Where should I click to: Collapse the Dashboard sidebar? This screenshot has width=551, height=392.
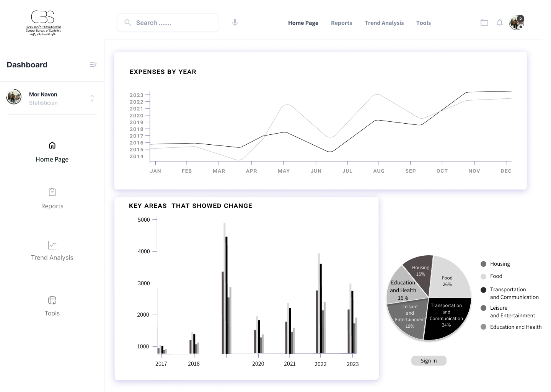(93, 65)
